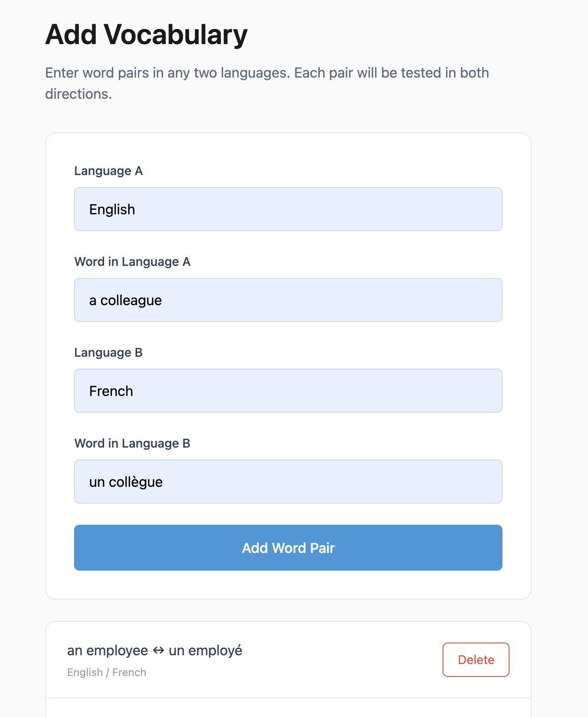Click the word "Pair" on the blue button

click(x=322, y=548)
